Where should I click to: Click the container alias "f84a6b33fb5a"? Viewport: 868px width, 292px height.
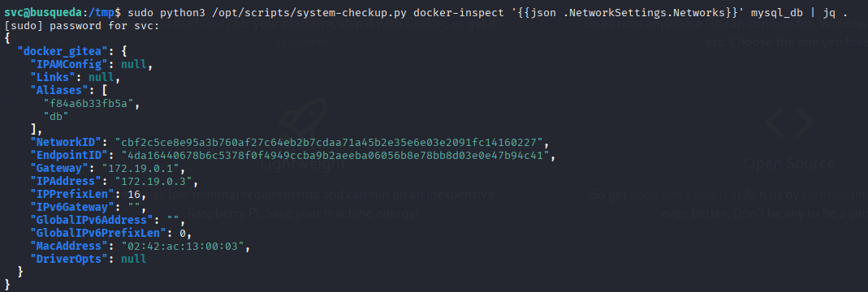89,104
